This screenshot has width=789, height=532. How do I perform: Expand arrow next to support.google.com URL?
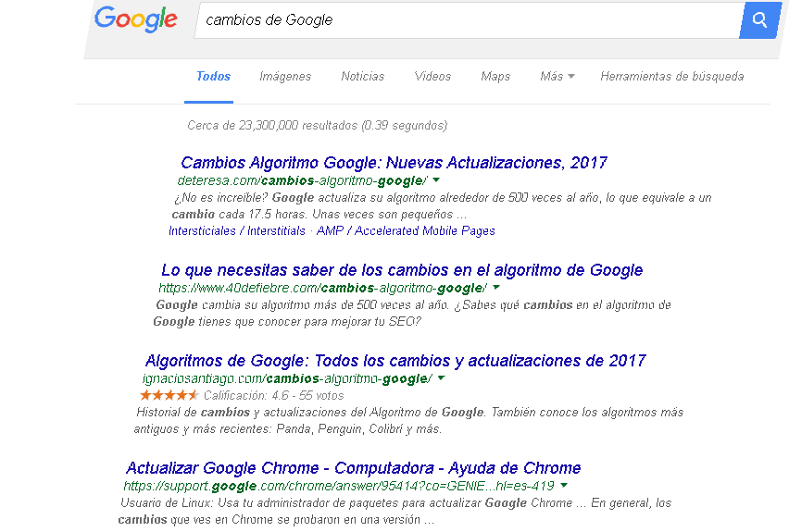(x=564, y=486)
